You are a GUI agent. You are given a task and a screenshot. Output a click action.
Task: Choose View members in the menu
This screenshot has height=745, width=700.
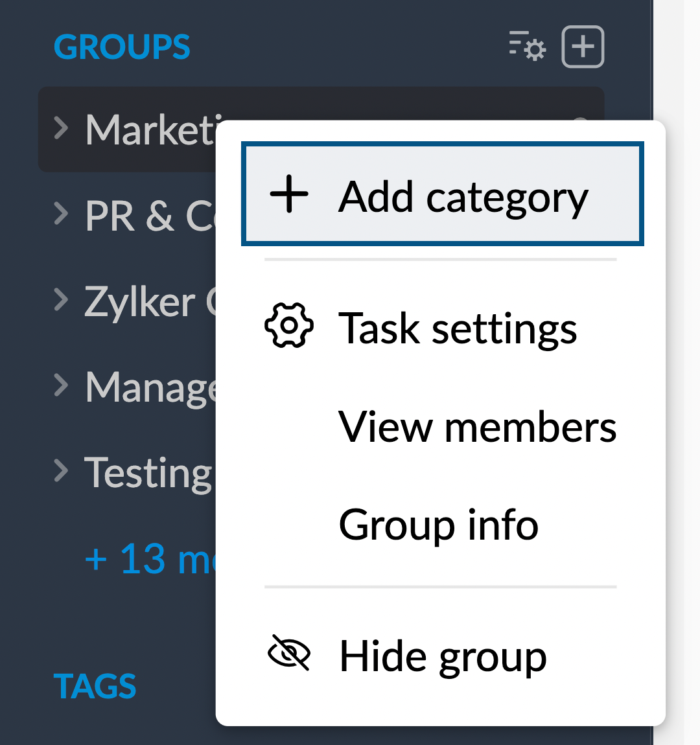[477, 426]
